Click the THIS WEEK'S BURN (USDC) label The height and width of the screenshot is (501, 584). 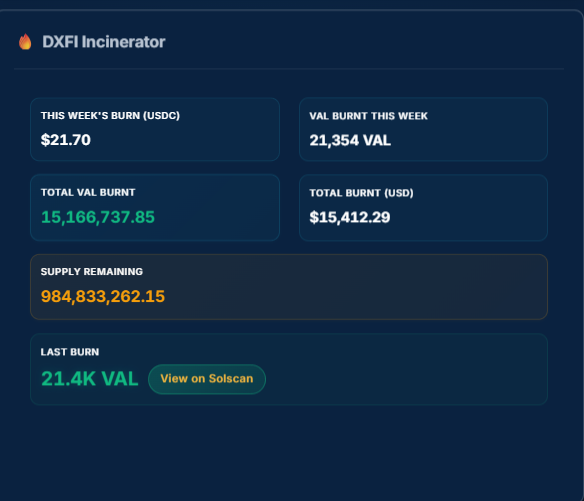pos(110,116)
